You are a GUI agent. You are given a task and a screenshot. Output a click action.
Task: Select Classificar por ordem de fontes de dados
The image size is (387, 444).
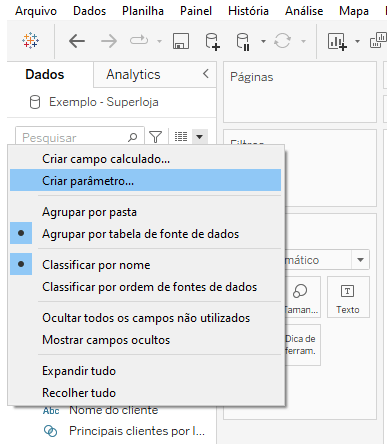(x=145, y=287)
